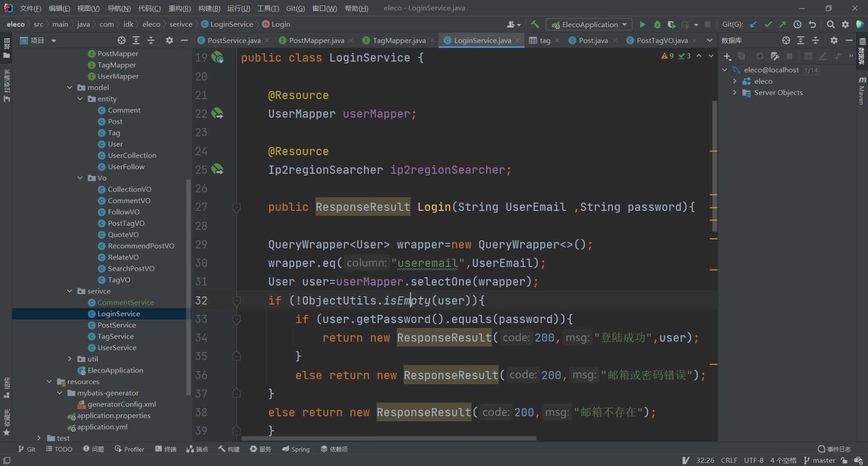Run ElecoApplication with the green play icon
Viewport: 868px width, 466px height.
642,24
